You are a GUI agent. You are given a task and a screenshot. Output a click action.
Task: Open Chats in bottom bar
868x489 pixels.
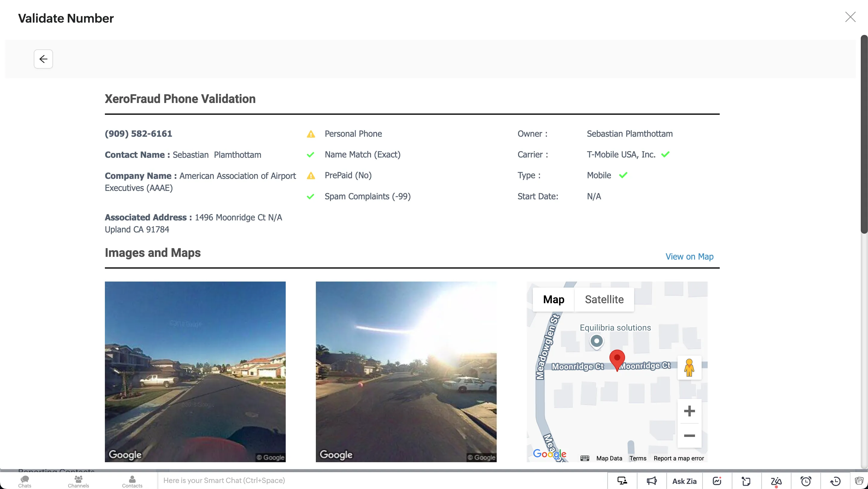[25, 481]
